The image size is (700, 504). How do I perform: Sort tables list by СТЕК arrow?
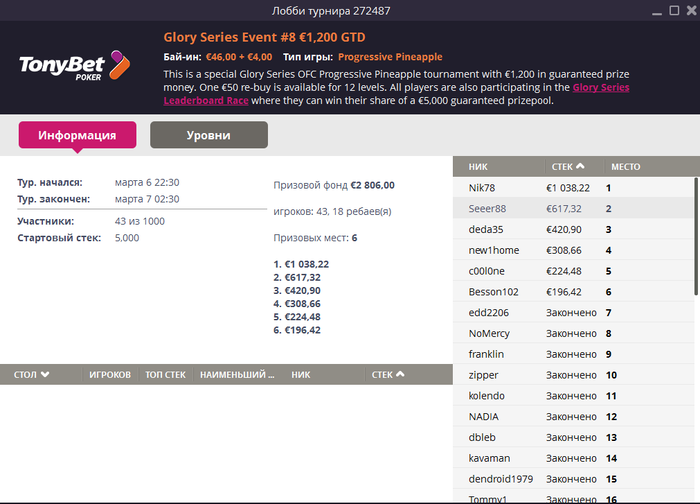point(400,375)
